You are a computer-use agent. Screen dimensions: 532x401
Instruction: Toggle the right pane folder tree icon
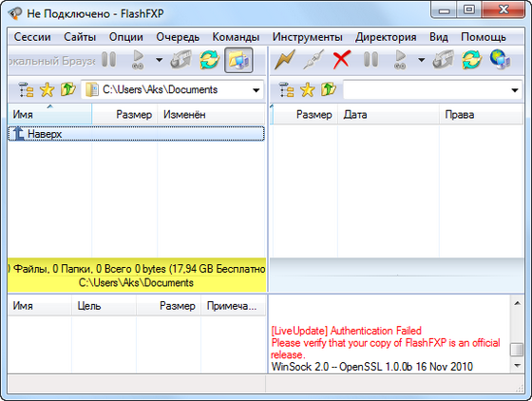pyautogui.click(x=286, y=90)
